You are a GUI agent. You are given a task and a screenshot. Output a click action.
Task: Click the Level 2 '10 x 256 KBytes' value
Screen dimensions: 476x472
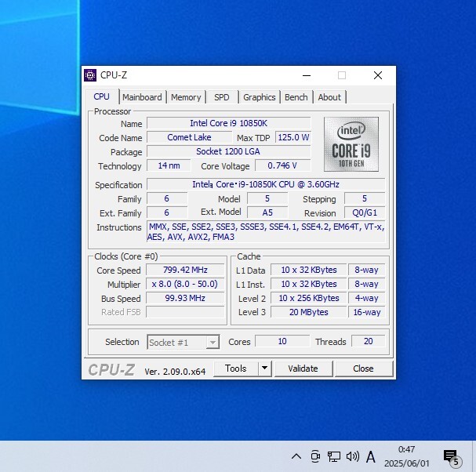pos(309,298)
